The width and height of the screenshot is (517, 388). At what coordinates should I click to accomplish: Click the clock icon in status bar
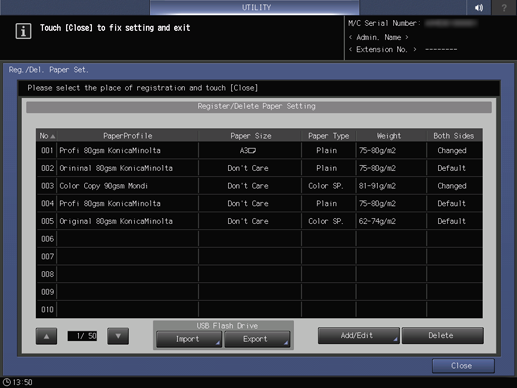[x=6, y=382]
